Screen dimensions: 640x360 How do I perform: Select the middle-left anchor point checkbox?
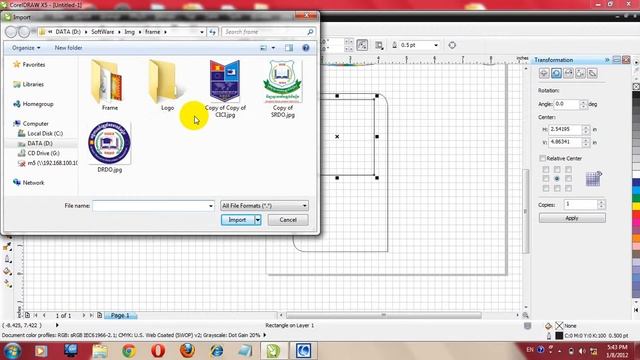coord(546,179)
